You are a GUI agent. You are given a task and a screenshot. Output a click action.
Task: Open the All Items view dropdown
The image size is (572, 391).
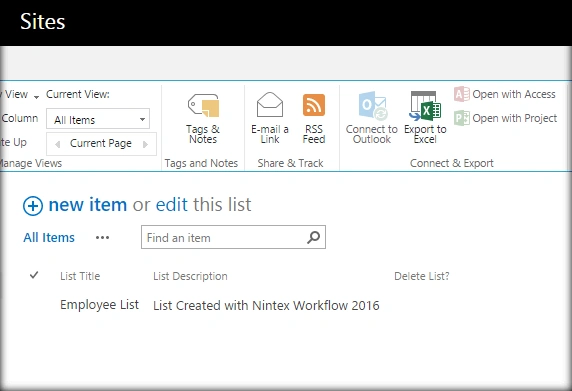pos(98,119)
